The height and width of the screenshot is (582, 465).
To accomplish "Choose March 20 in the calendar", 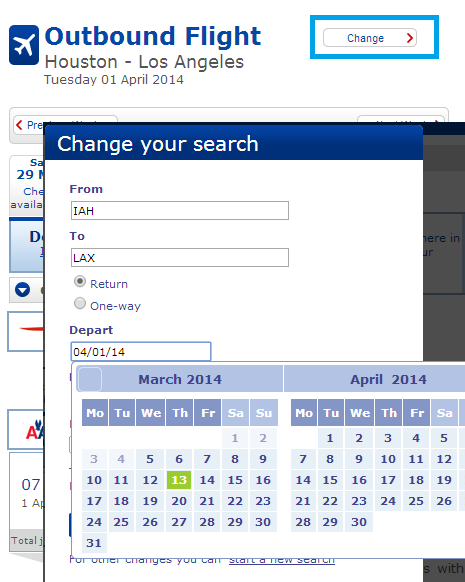I will click(x=179, y=501).
